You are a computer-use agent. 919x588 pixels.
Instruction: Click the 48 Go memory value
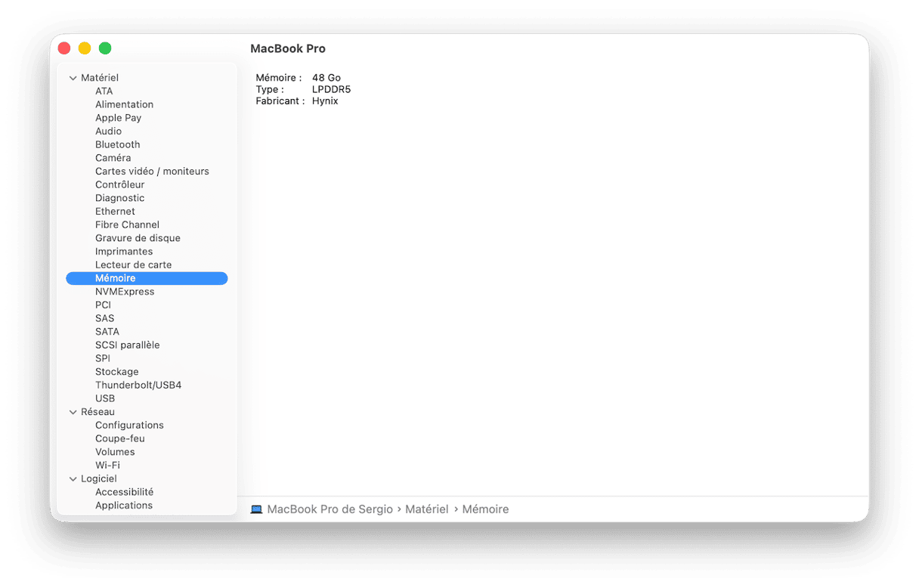[x=326, y=78]
